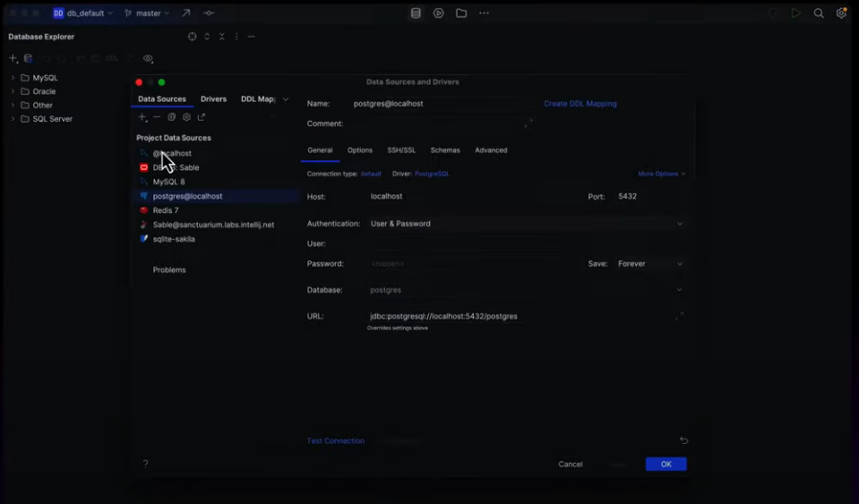
Task: Click the Test Connection link
Action: pyautogui.click(x=335, y=441)
